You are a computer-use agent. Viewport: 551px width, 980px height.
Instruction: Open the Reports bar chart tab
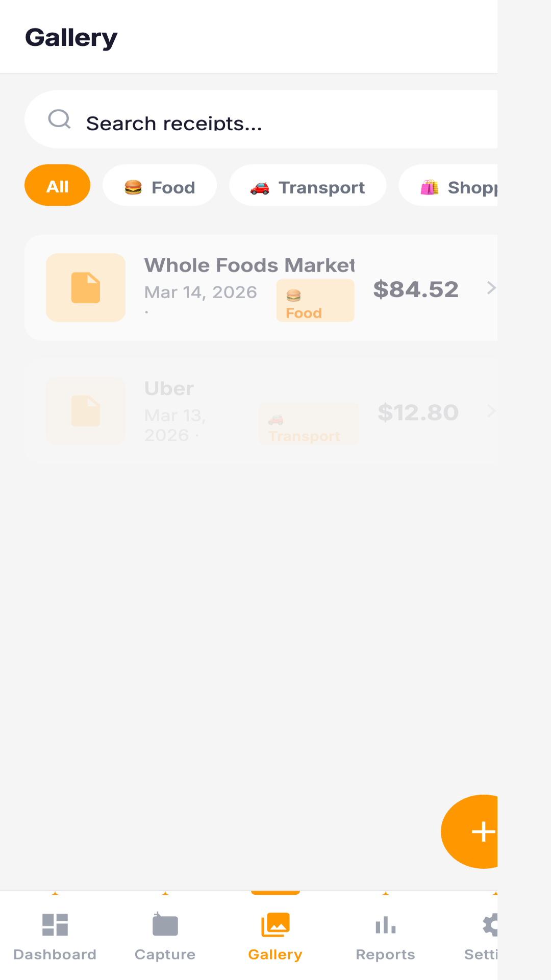coord(386,925)
